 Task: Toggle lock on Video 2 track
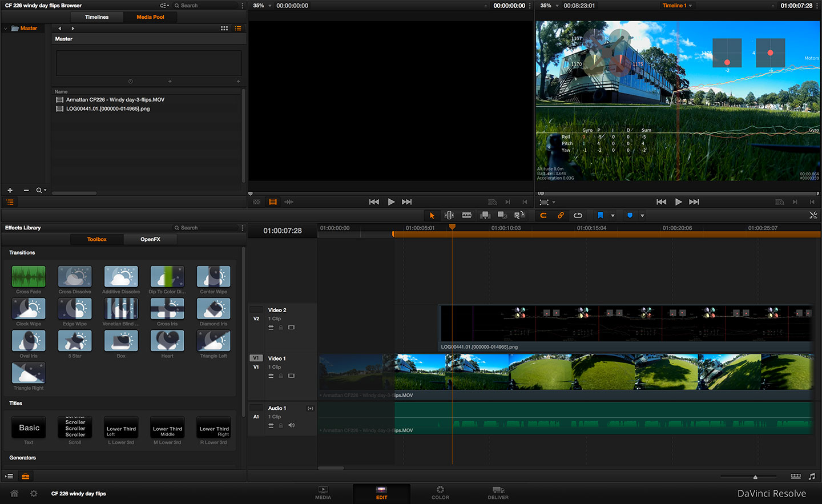click(x=281, y=328)
